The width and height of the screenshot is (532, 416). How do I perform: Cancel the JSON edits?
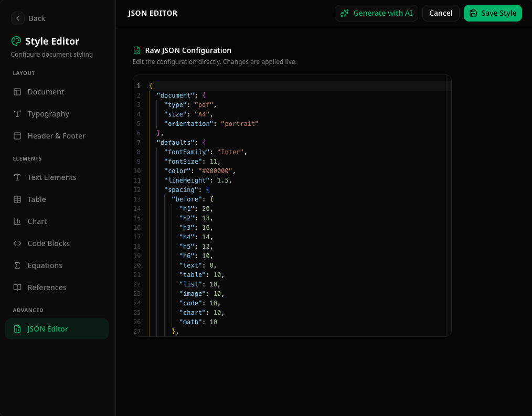[441, 13]
